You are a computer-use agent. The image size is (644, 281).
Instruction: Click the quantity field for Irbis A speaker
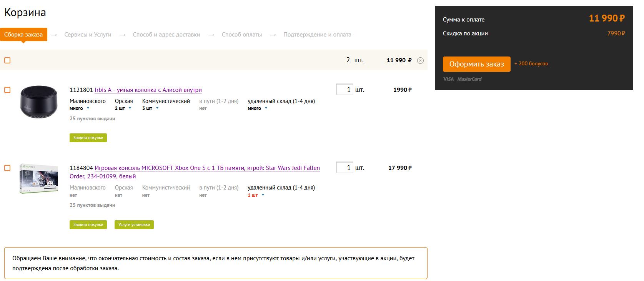[x=344, y=90]
